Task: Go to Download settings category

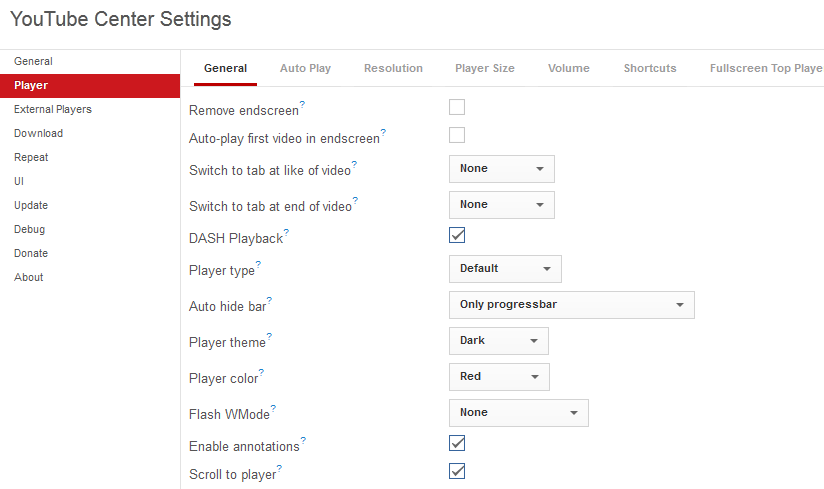Action: click(90, 133)
